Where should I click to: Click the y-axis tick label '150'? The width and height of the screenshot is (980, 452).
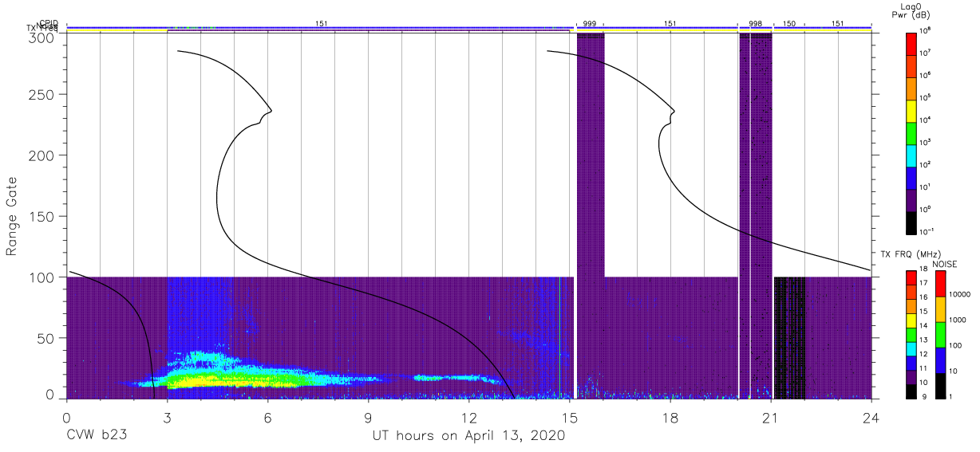click(x=42, y=216)
